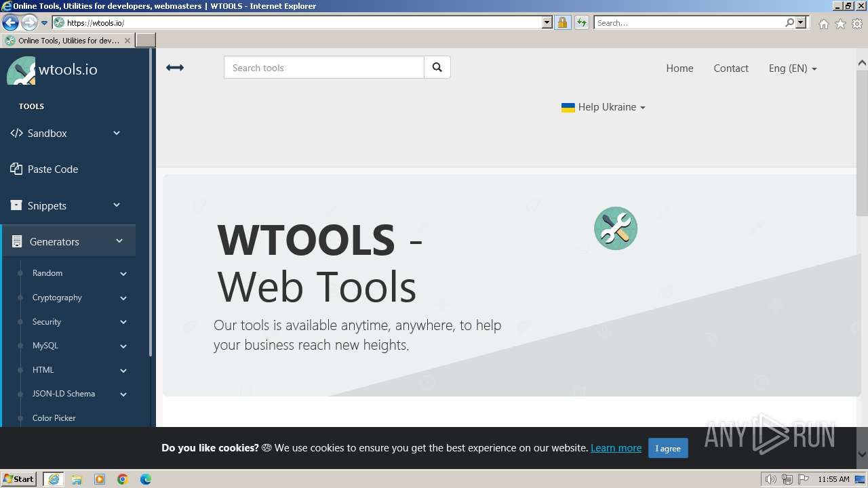Expand the JSON-LD Schema submenu chevron
This screenshot has width=868, height=488.
[123, 394]
